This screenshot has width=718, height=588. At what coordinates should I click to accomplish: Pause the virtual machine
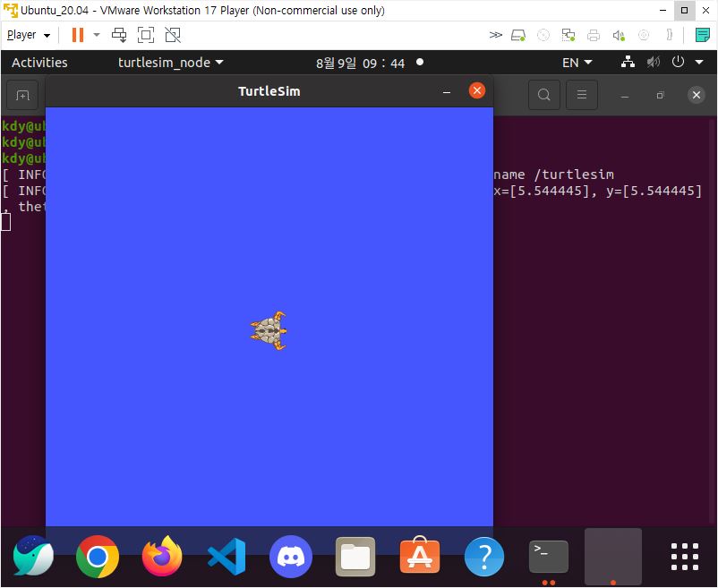pos(78,35)
